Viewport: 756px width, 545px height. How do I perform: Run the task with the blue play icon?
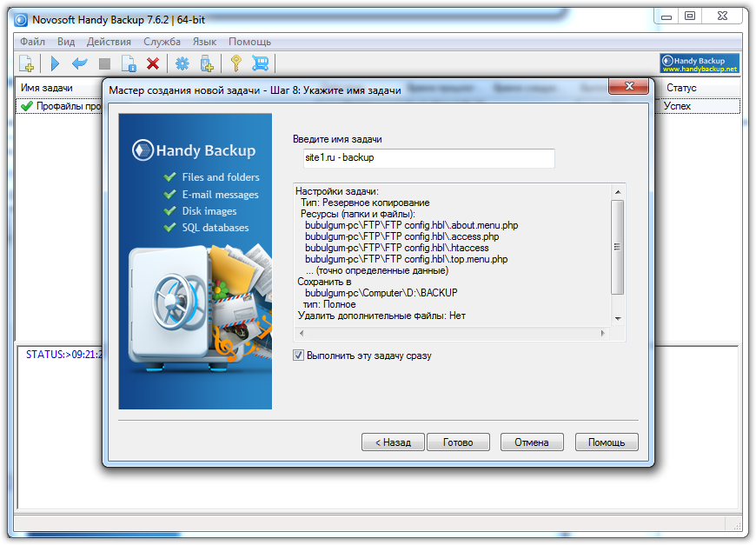point(55,63)
